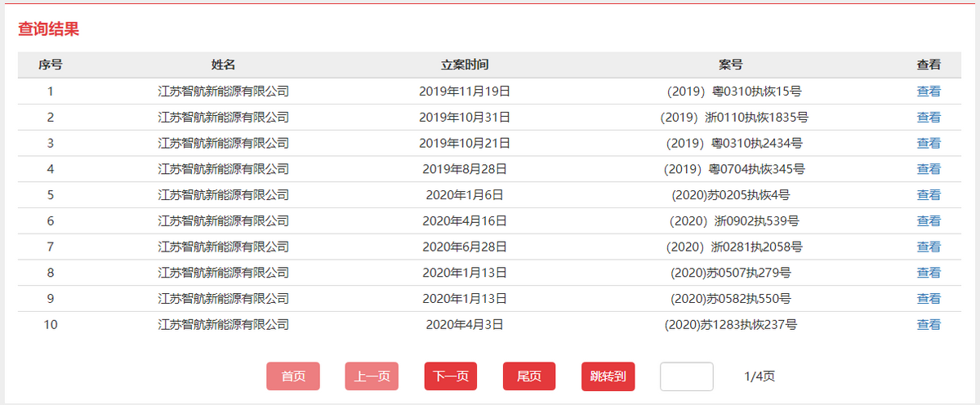
Task: Click the 立案时间 column header
Action: click(465, 65)
